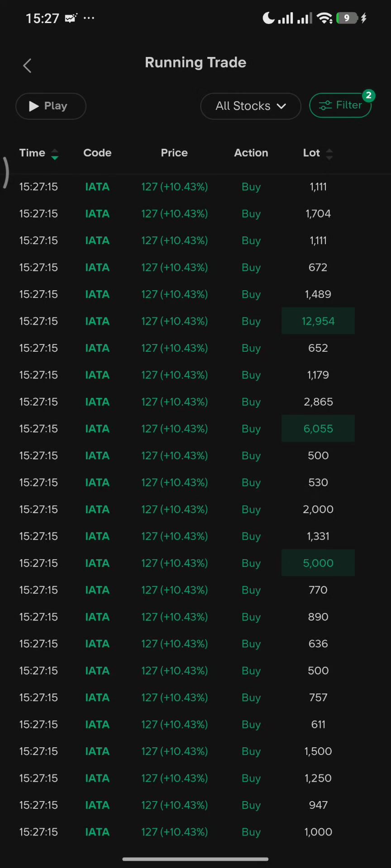Tap the moon do-not-disturb icon

[x=268, y=18]
